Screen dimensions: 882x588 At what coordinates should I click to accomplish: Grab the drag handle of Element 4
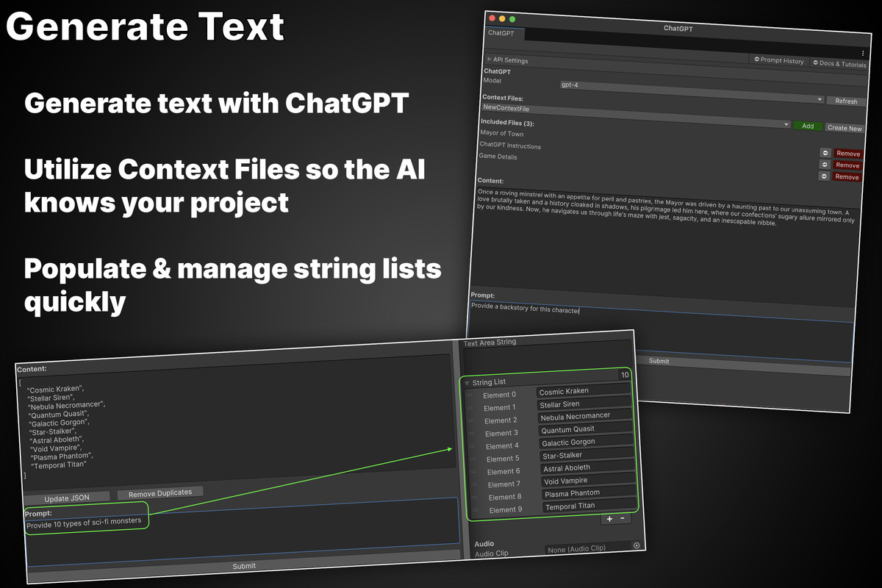click(x=472, y=446)
